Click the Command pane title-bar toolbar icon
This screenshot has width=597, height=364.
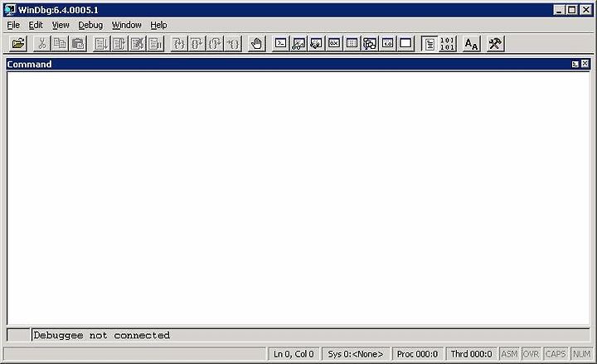(x=575, y=64)
